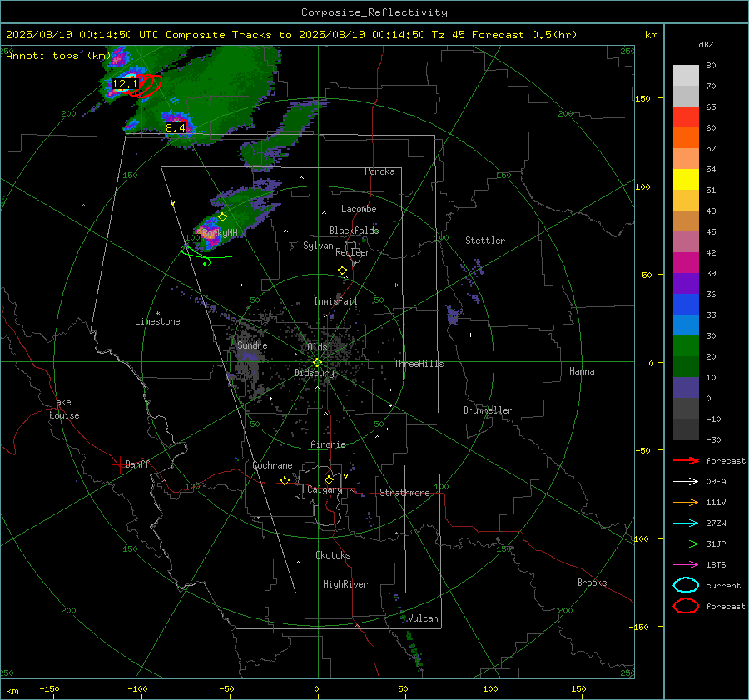
Task: Click the white 09EA arrow legend icon
Action: (686, 481)
